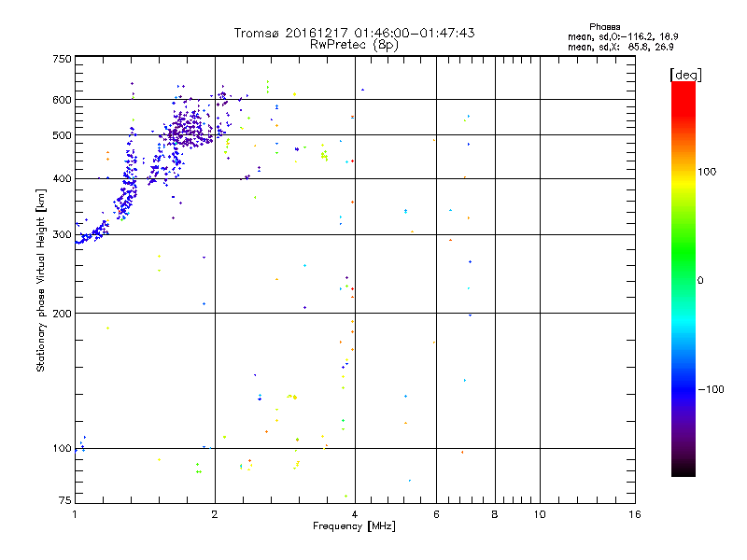Click the 'Stationary phase Virtual Height [km]' y-axis label

coord(41,281)
